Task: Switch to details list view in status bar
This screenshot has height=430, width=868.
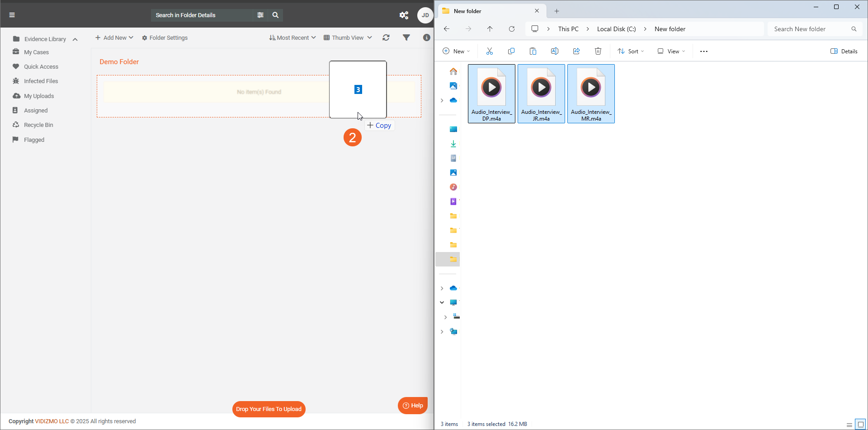Action: (849, 425)
